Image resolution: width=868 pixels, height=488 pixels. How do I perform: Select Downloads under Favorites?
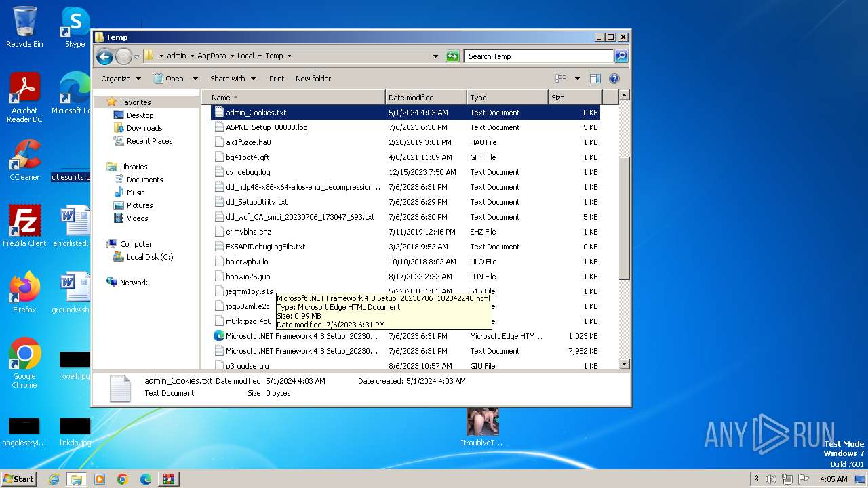(x=144, y=128)
